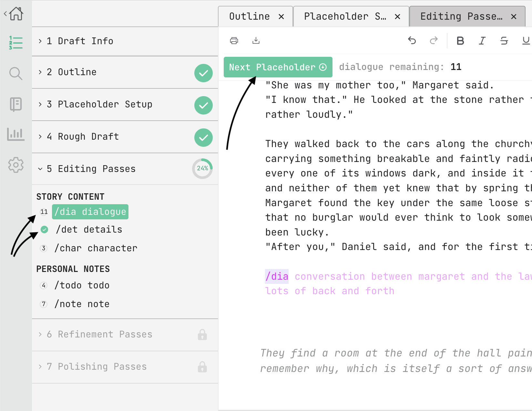Expand the 3 Placeholder Setup section
Image resolution: width=532 pixels, height=411 pixels.
tap(125, 105)
